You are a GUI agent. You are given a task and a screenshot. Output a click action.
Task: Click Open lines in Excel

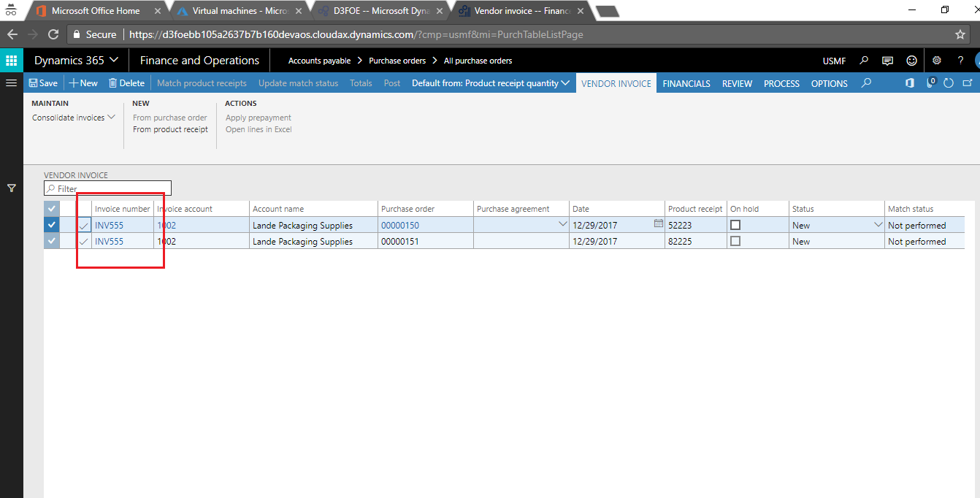(x=259, y=129)
